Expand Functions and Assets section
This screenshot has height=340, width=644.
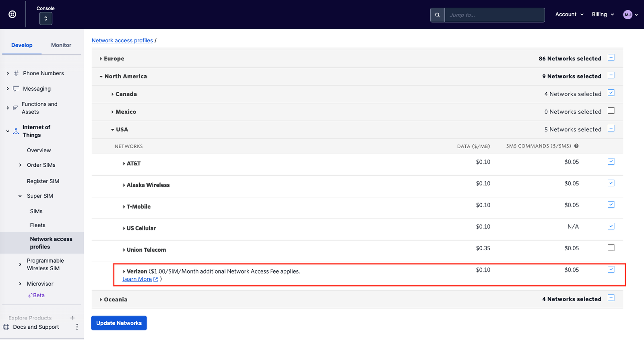click(8, 108)
